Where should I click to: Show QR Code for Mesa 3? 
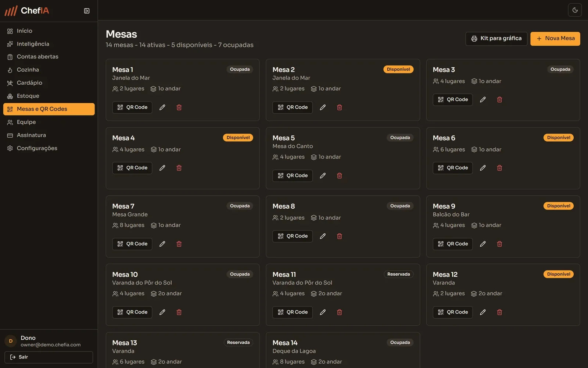pyautogui.click(x=453, y=100)
